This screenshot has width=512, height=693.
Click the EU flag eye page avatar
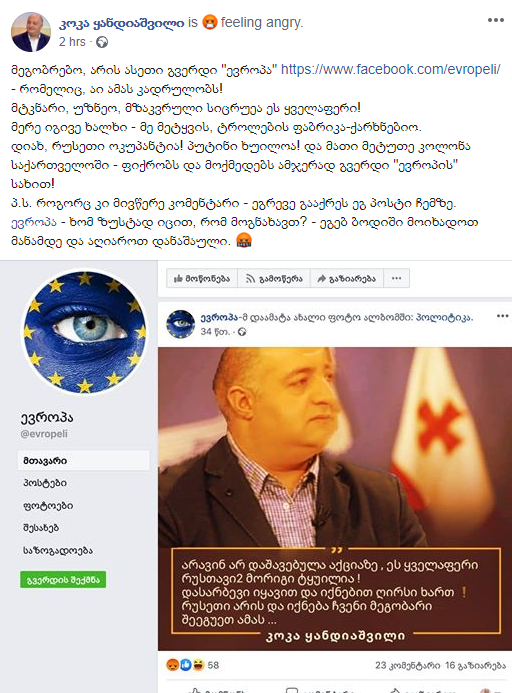point(84,332)
